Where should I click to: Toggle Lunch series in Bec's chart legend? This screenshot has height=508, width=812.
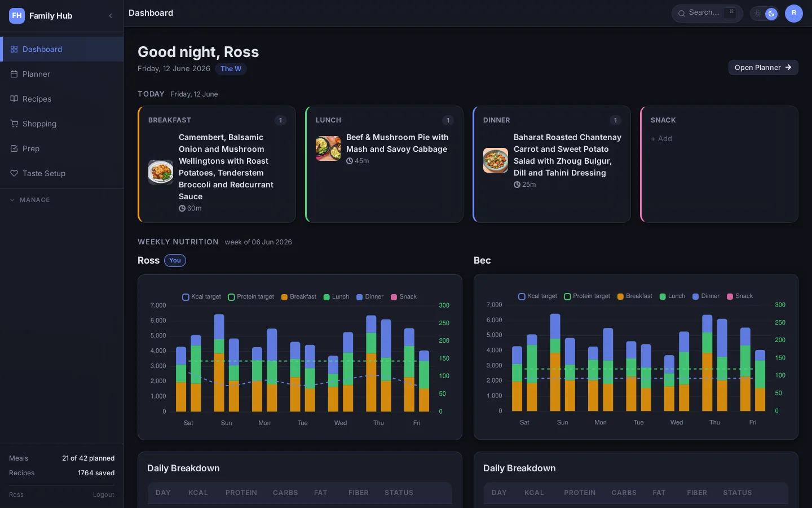coord(672,296)
